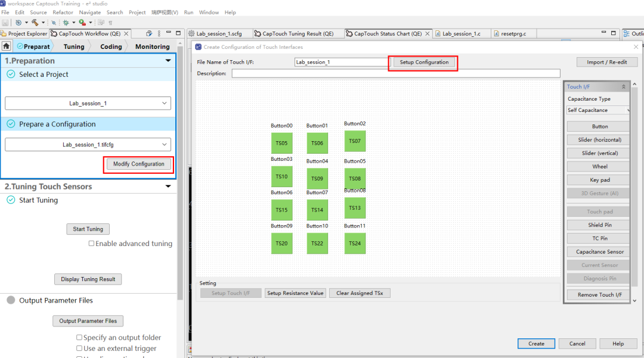
Task: Click the File Name of Touch I/F field
Action: (342, 63)
